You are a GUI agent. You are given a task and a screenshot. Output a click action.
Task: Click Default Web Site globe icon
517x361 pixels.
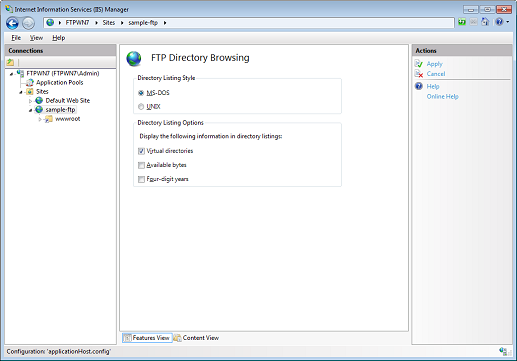[39, 100]
